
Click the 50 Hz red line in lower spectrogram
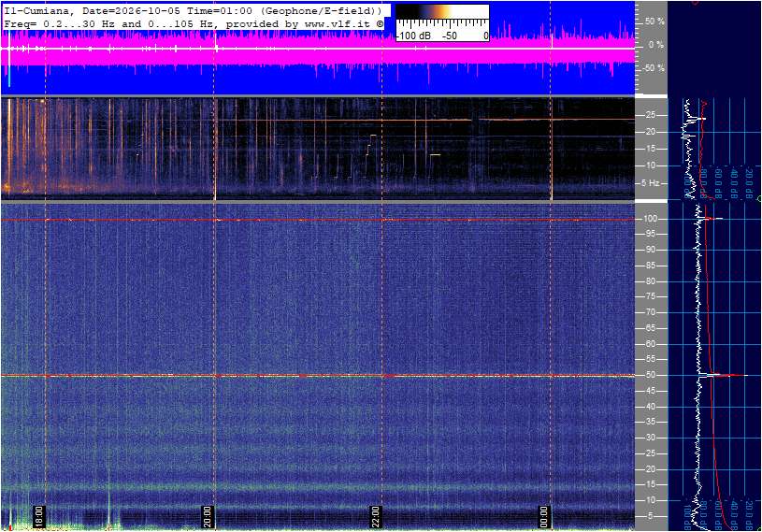point(318,376)
